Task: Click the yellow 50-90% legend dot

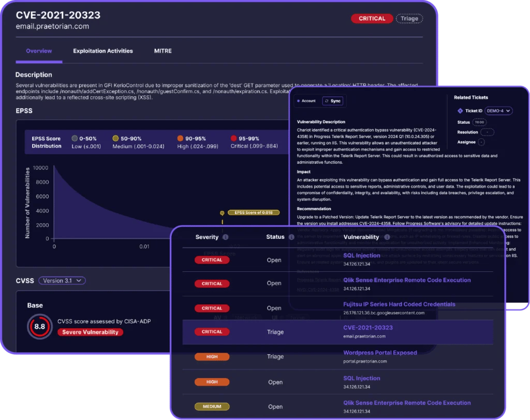Action: pos(115,138)
